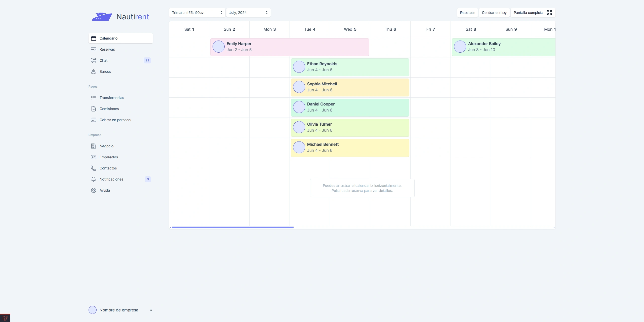644x322 pixels.
Task: Go to Empleados page
Action: tap(121, 157)
